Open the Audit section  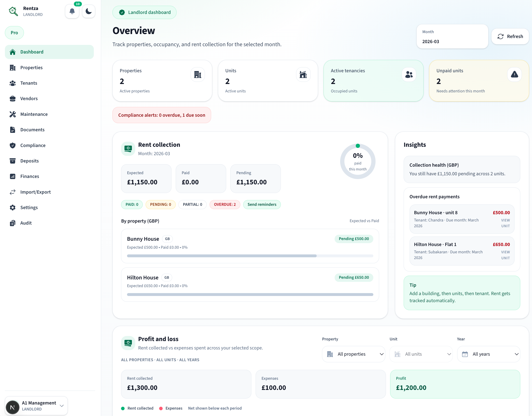click(26, 223)
